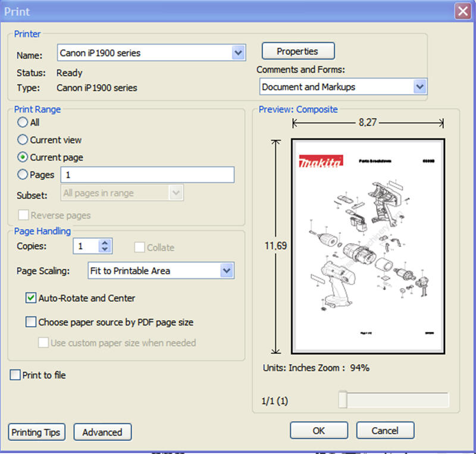Select the All print range option
The height and width of the screenshot is (454, 476).
23,123
